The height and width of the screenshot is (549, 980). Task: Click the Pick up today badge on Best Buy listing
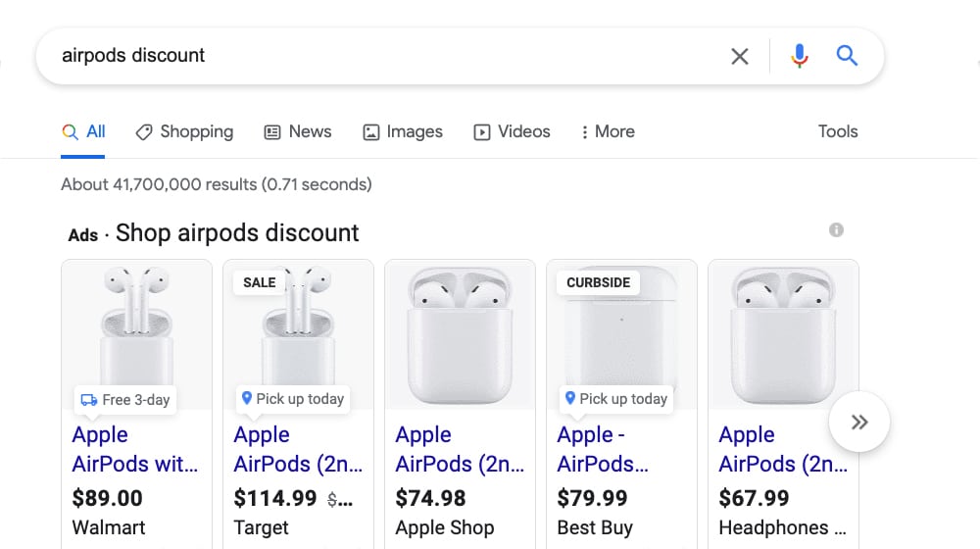tap(615, 399)
